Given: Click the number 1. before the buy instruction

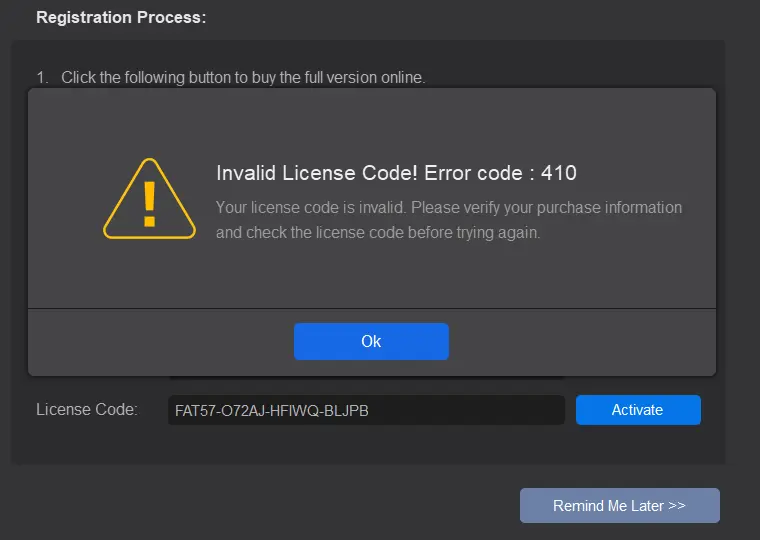Looking at the screenshot, I should [43, 78].
